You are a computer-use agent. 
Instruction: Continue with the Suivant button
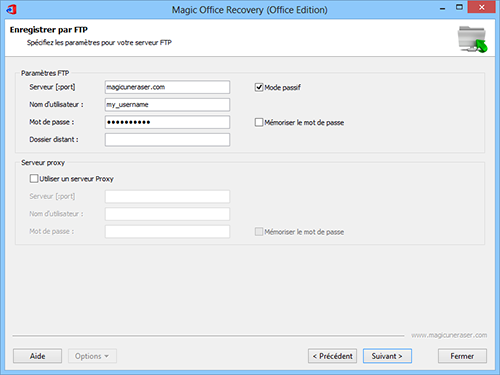tap(387, 356)
